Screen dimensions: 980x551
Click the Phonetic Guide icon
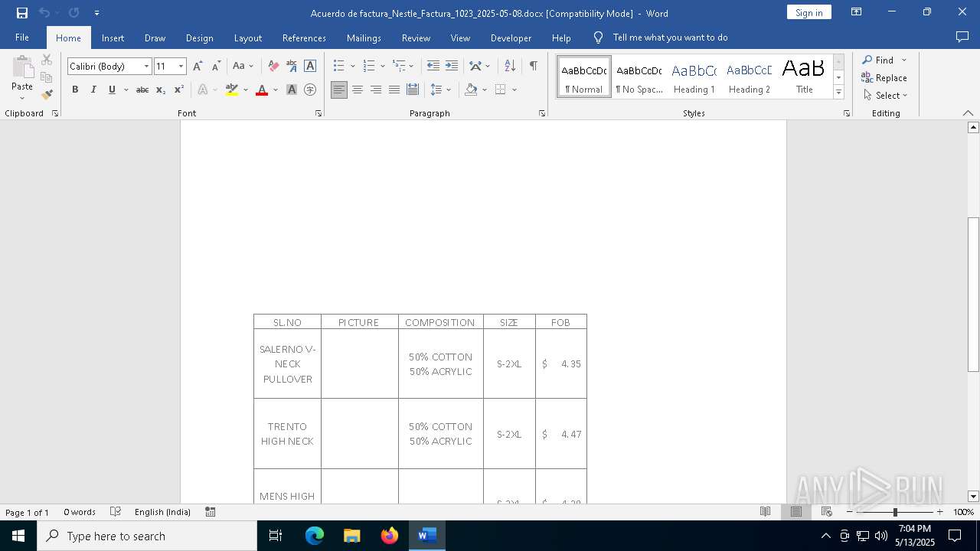click(x=292, y=67)
